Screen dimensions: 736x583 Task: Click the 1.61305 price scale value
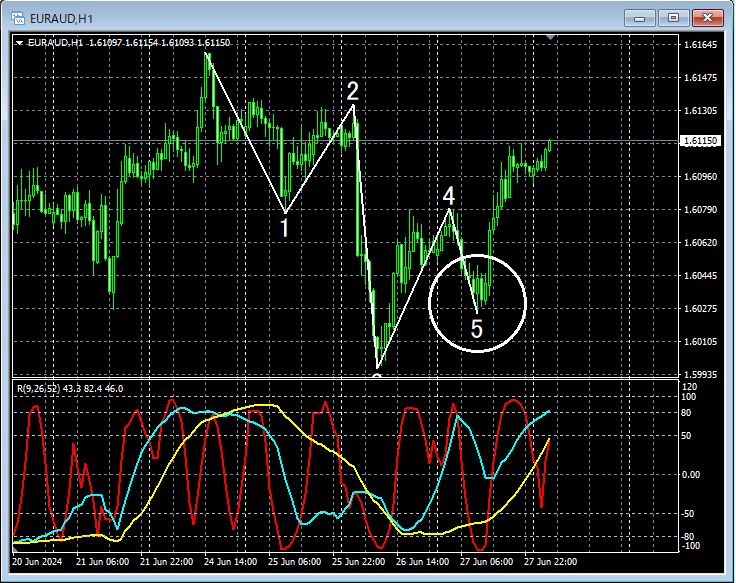[x=700, y=110]
